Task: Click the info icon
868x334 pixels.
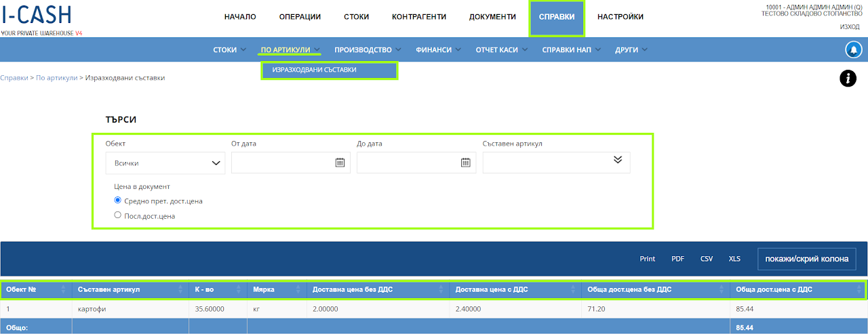Action: click(848, 79)
